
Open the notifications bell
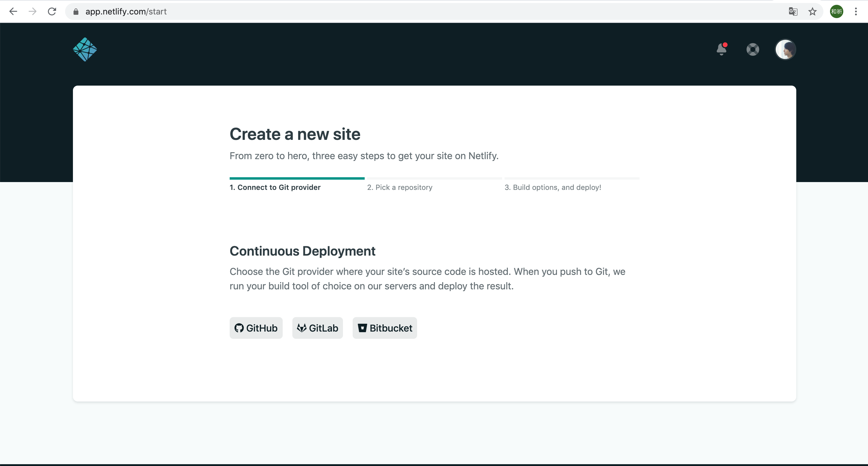tap(721, 49)
